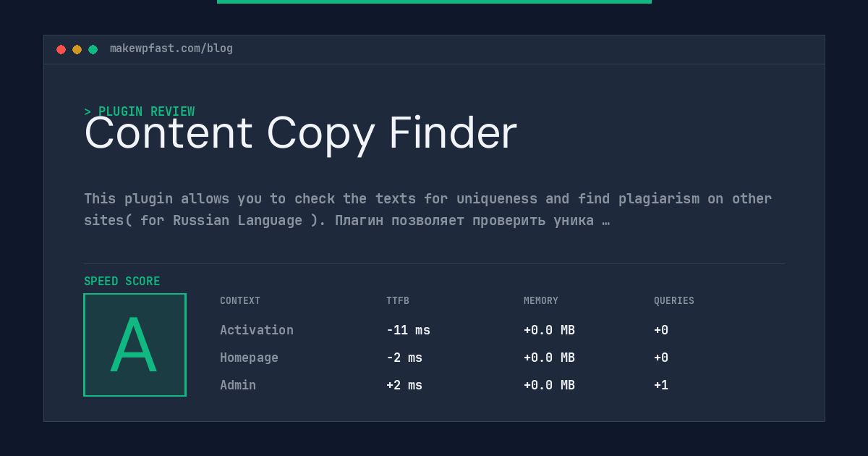This screenshot has width=868, height=456.
Task: Select the Admin row label
Action: pos(238,385)
